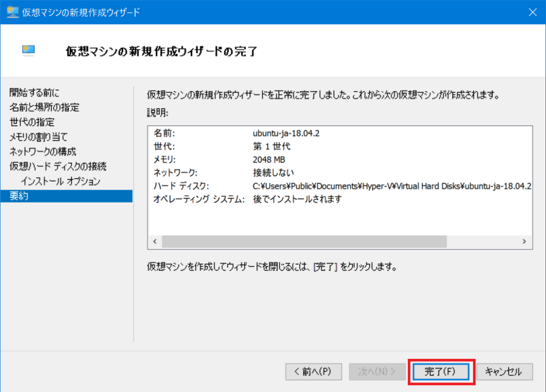546x392 pixels.
Task: Click the name value ubuntu-ja-18.04.2
Action: 286,133
